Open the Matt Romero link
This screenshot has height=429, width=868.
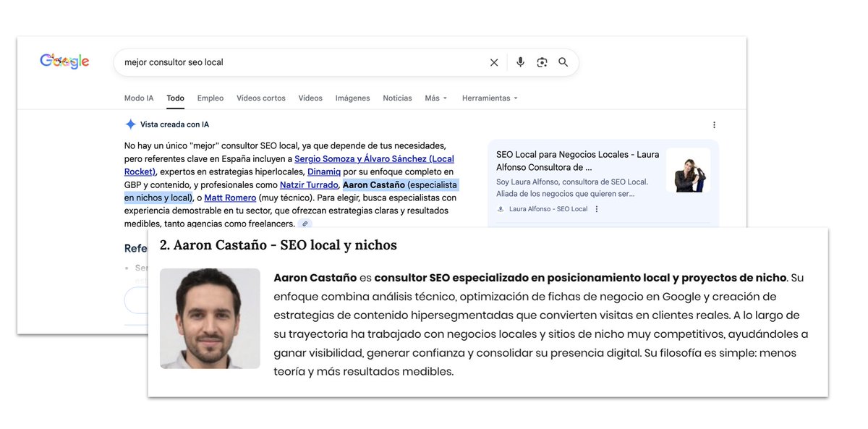pyautogui.click(x=230, y=197)
